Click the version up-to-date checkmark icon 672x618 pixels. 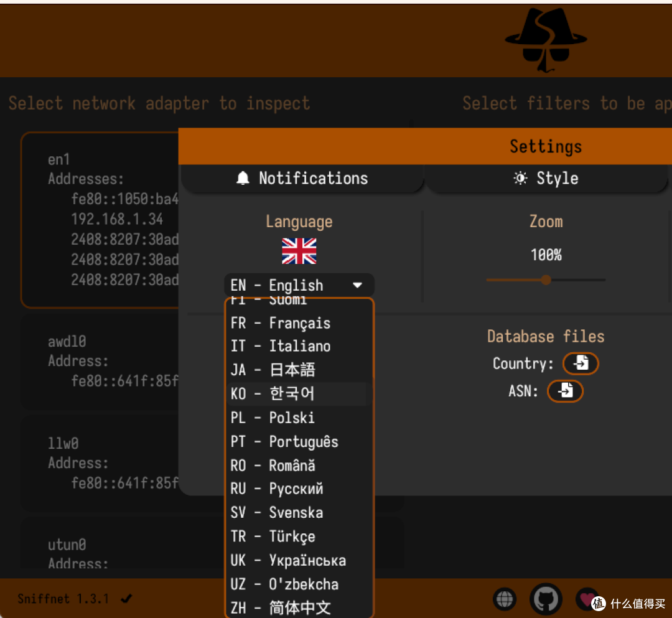coord(126,598)
